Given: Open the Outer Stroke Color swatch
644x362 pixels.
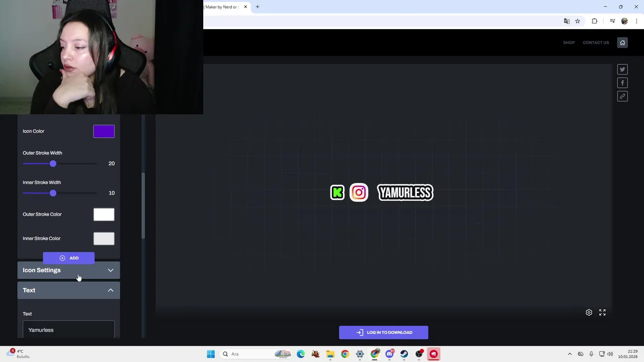Looking at the screenshot, I should point(104,215).
